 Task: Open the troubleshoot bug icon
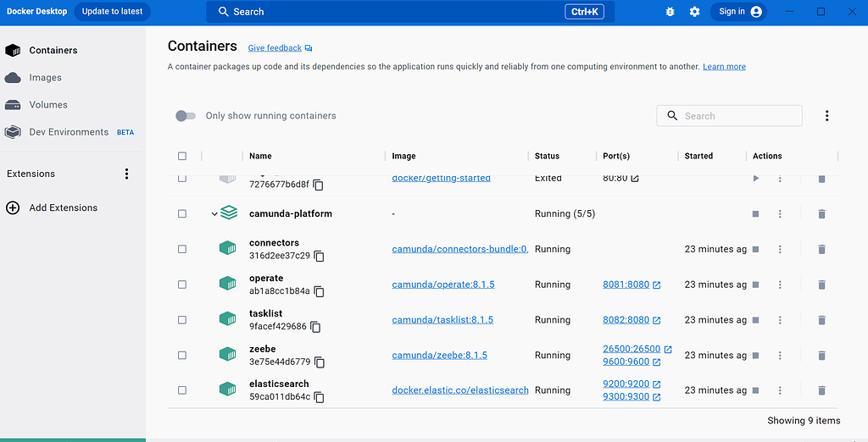point(670,12)
